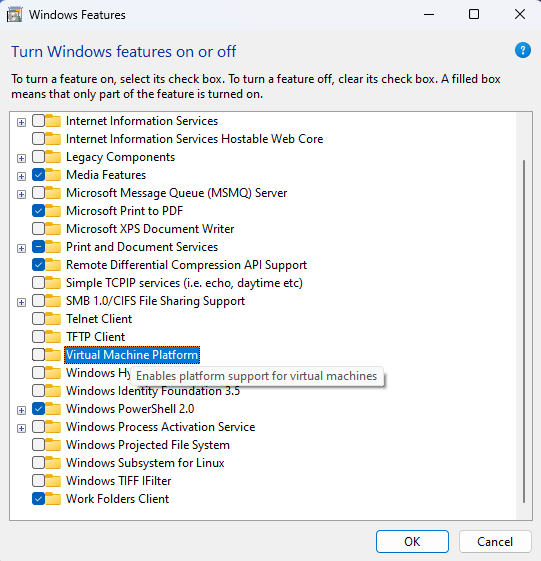
Task: Click folder icon beside Microsoft Print to PDF
Action: point(53,211)
